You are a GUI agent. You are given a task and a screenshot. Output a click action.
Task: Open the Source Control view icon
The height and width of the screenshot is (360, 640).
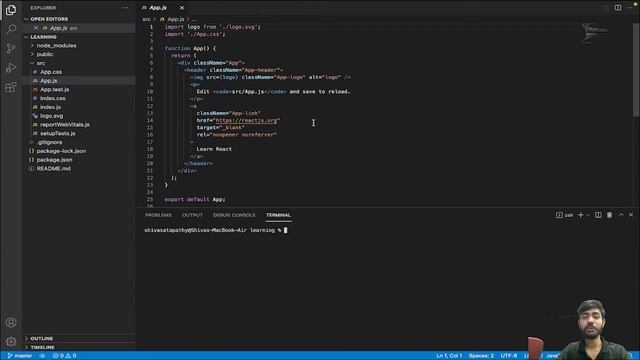(11, 48)
